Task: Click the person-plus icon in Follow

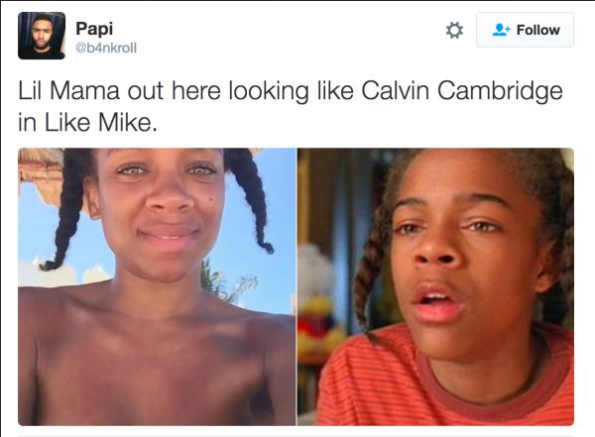Action: click(x=501, y=30)
